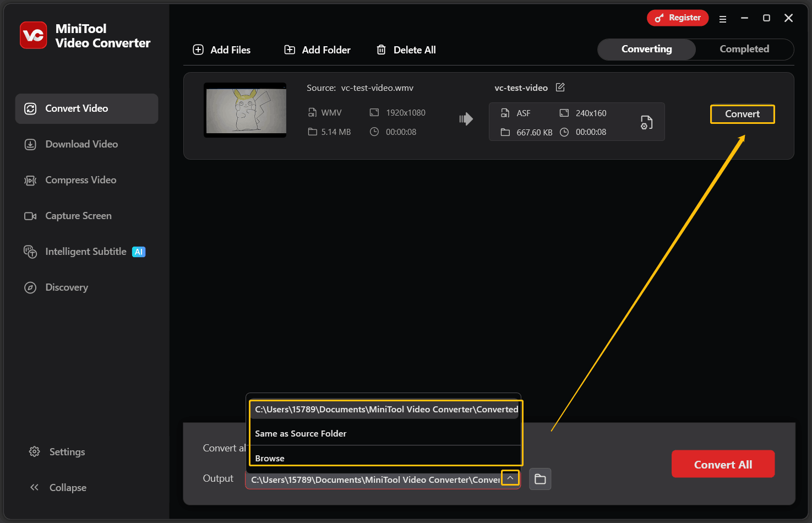Image resolution: width=812 pixels, height=523 pixels.
Task: Go to the Discovery section
Action: (x=66, y=287)
